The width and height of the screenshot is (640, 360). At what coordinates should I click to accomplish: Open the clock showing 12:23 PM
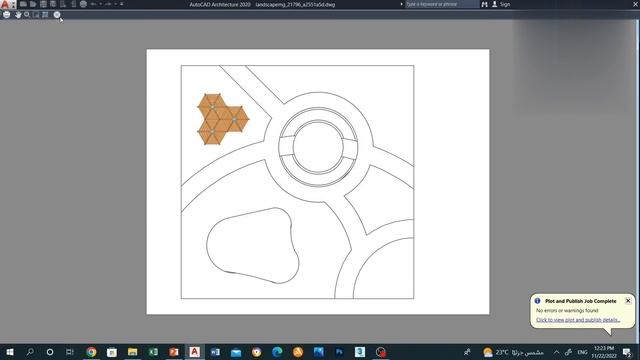tap(604, 352)
